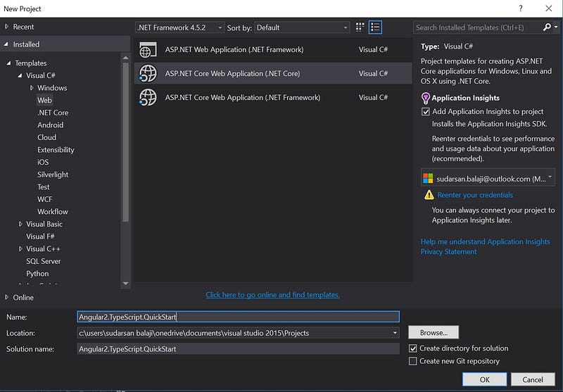Click the ASP.NET Core (.NET Core) globe icon
Screen dimensions: 563x392
point(148,74)
